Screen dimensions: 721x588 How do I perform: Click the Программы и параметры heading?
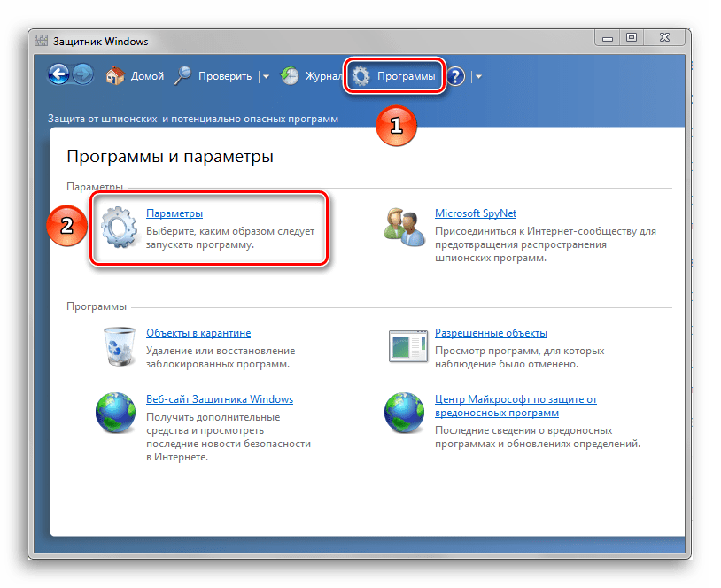[170, 157]
